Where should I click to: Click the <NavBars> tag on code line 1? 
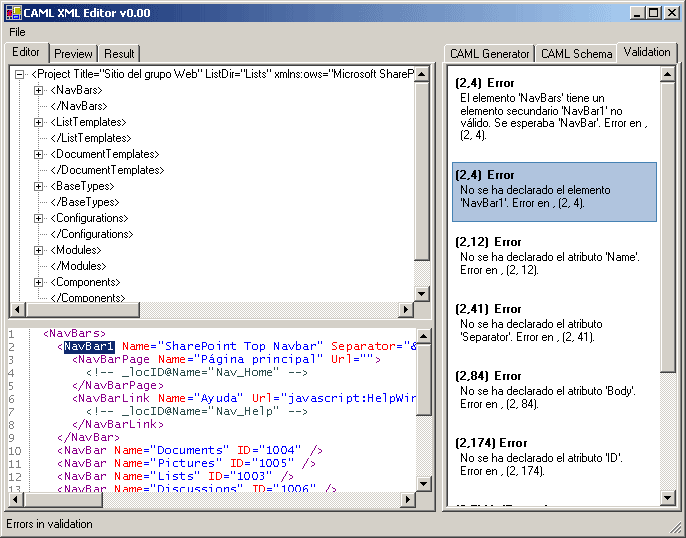74,333
